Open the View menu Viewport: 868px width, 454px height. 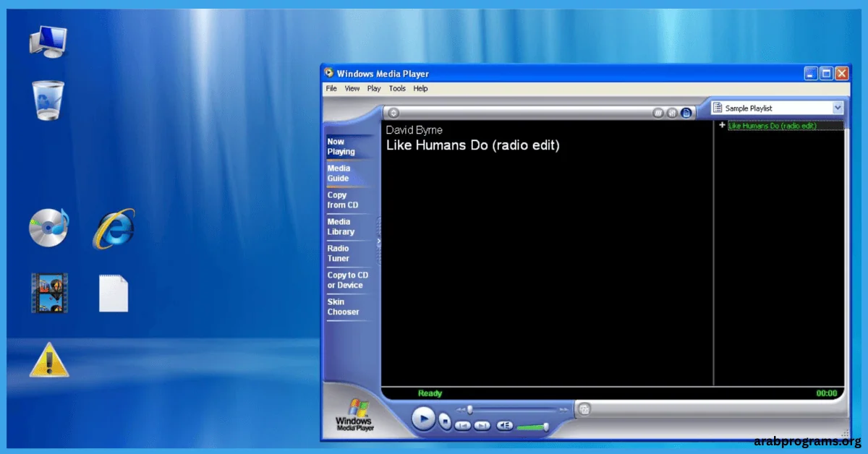(352, 88)
